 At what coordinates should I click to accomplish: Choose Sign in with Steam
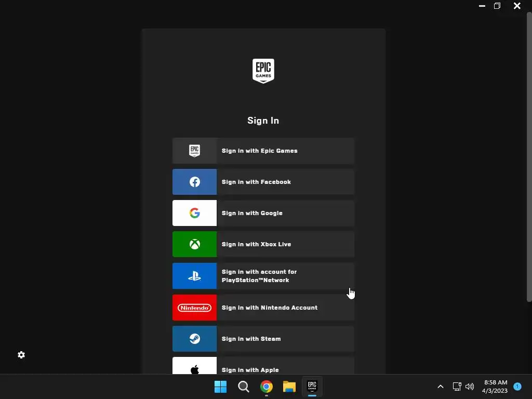click(x=263, y=339)
